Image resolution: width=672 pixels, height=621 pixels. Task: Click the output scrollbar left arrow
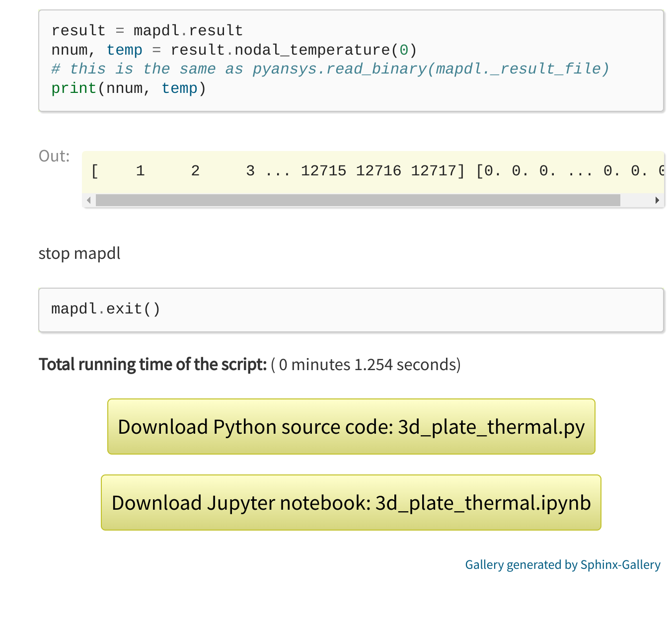89,200
